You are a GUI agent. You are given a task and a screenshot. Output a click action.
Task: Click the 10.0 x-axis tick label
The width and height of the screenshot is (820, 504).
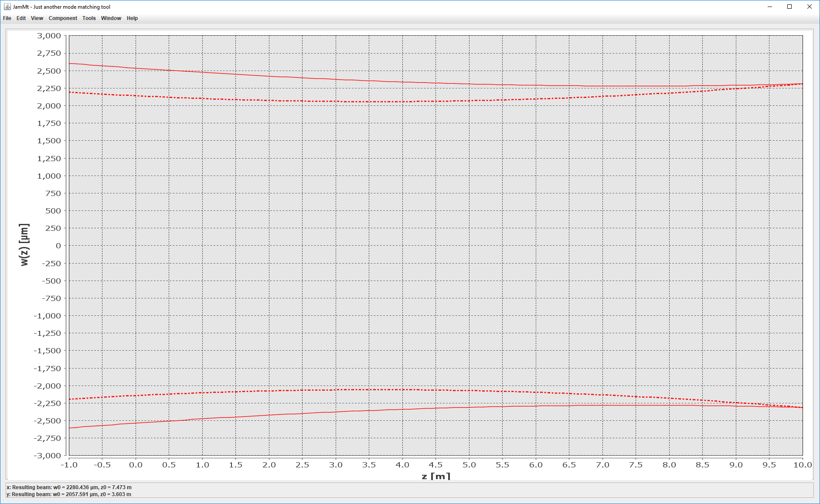[803, 465]
